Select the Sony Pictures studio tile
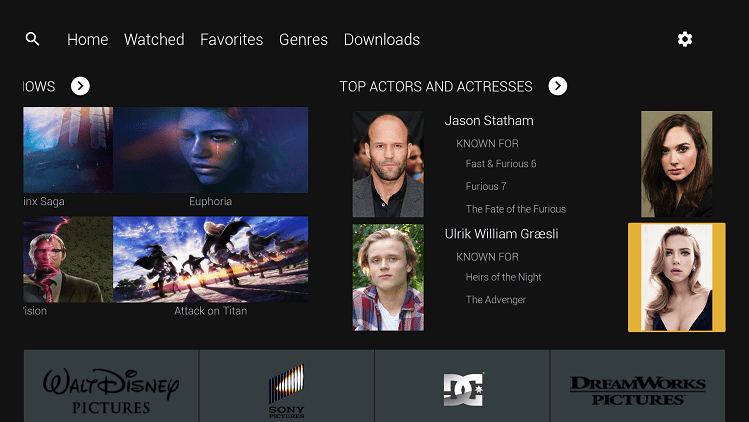This screenshot has height=422, width=749. point(287,386)
